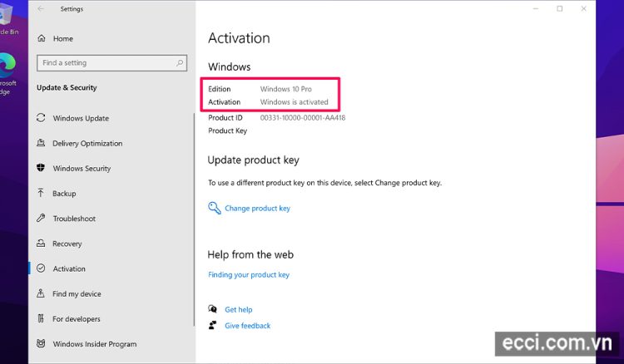Click the 'Update product key' heading

pos(253,160)
